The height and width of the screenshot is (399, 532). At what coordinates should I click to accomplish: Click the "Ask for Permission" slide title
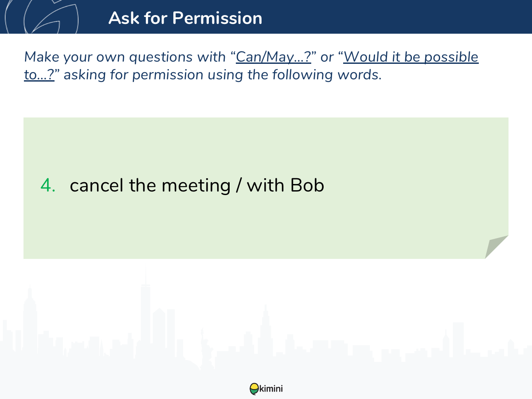[185, 18]
